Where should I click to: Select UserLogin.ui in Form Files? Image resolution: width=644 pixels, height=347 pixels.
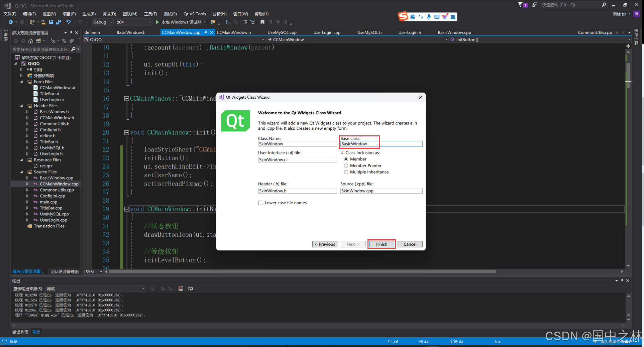[51, 100]
